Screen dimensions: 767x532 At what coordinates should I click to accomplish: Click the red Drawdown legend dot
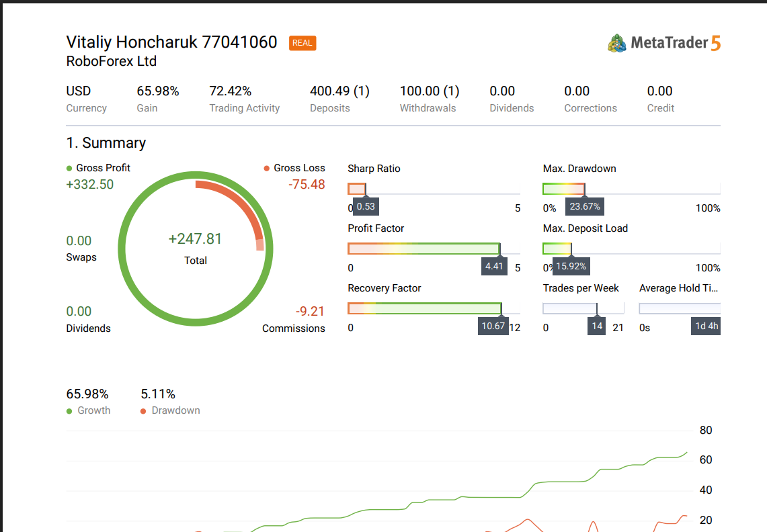click(143, 411)
